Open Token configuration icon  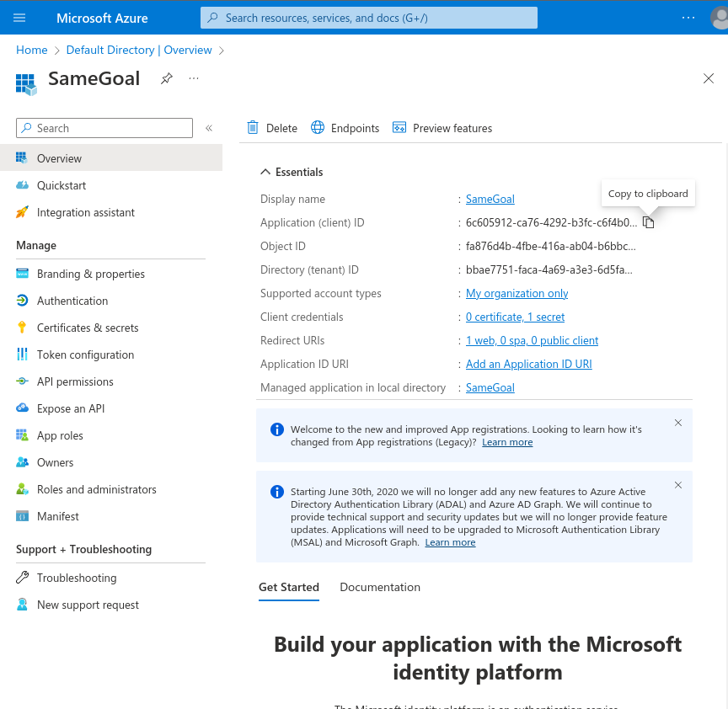(22, 354)
